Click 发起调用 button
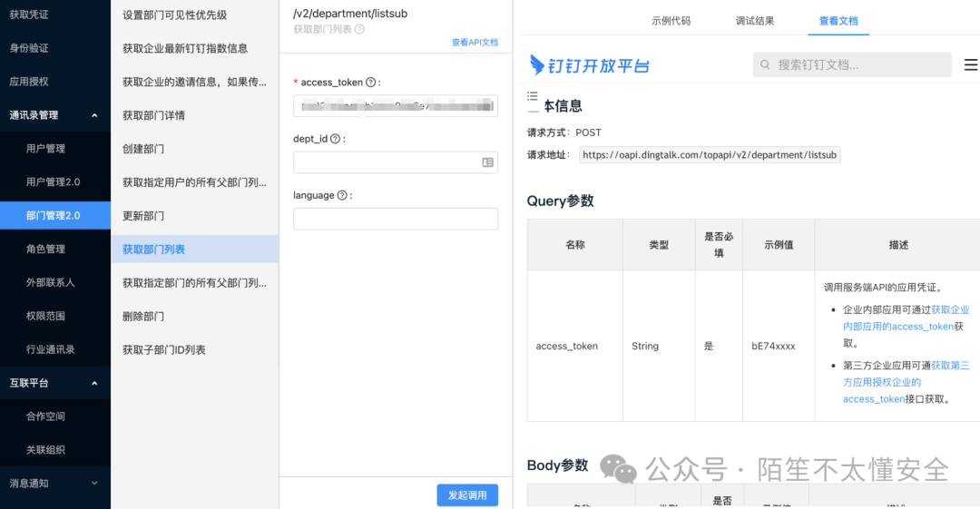980x509 pixels. click(x=467, y=495)
